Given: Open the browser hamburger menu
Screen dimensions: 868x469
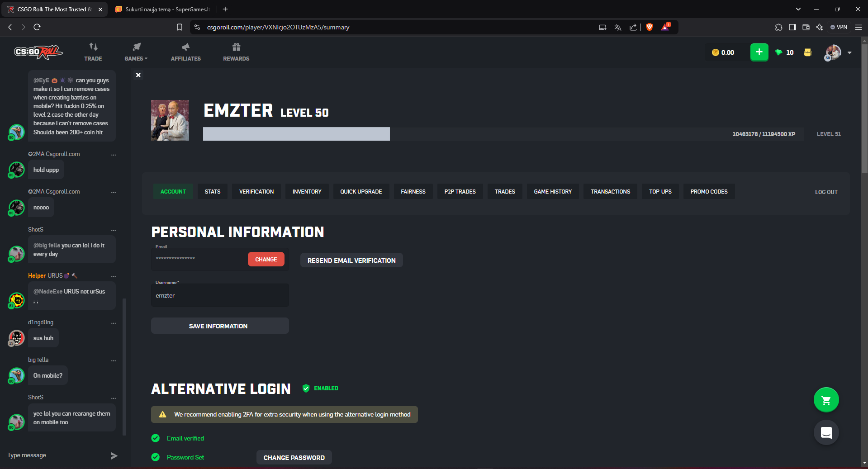Looking at the screenshot, I should point(858,27).
